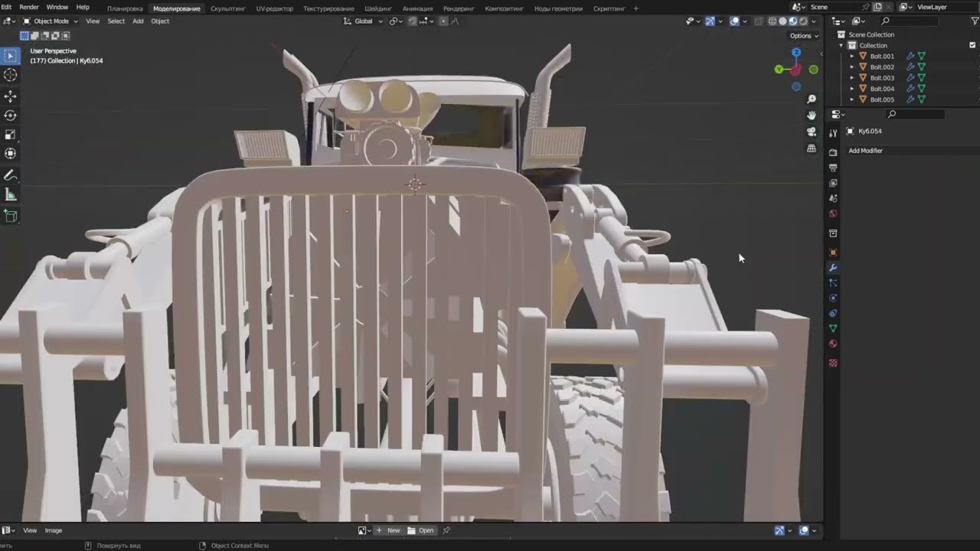Open the Object Mode dropdown
Screen dimensions: 980x551
point(50,21)
